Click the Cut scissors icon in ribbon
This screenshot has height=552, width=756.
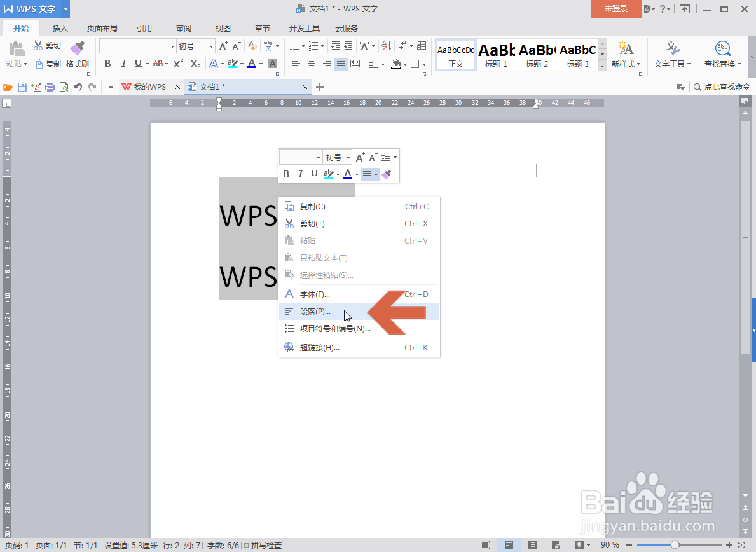[x=38, y=45]
